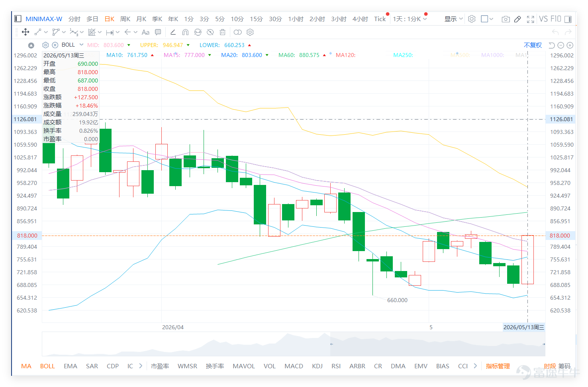Image resolution: width=588 pixels, height=387 pixels.
Task: Select the 周K weekly candlestick tab
Action: tap(125, 19)
